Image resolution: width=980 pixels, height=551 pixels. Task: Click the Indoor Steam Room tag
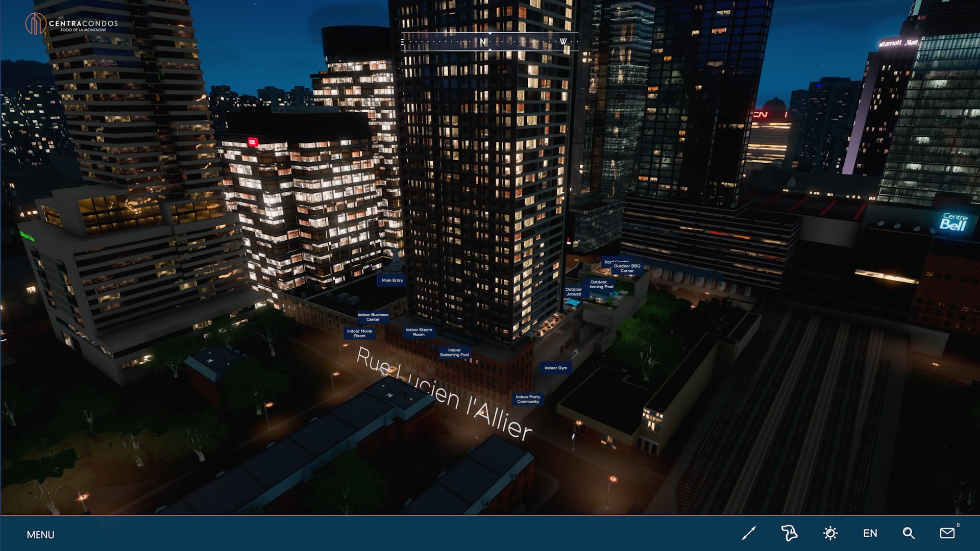[419, 332]
